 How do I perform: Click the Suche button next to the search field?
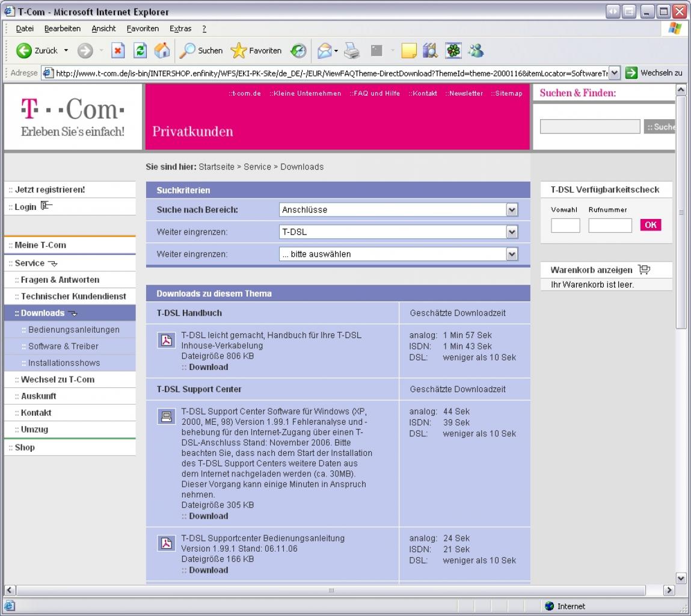coord(660,127)
